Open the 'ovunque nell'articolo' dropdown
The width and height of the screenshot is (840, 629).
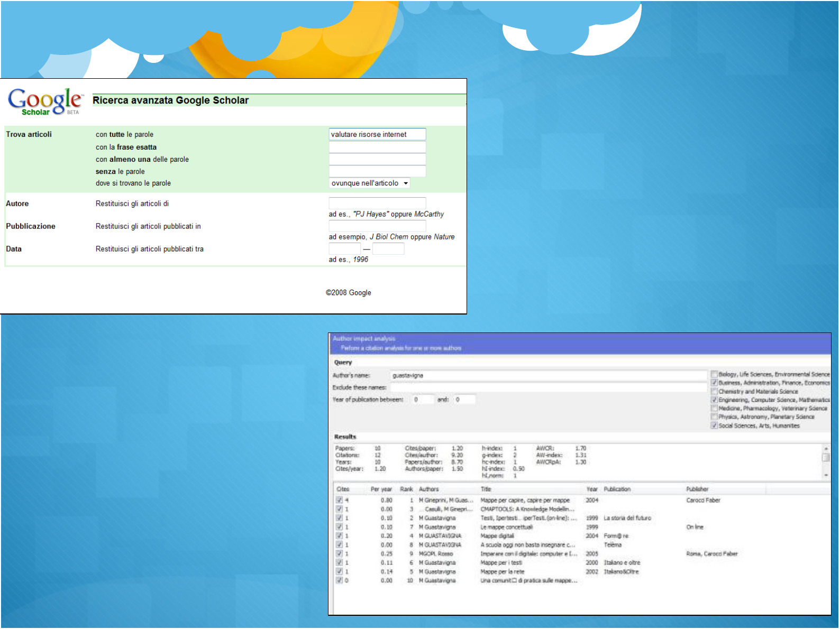coord(370,183)
